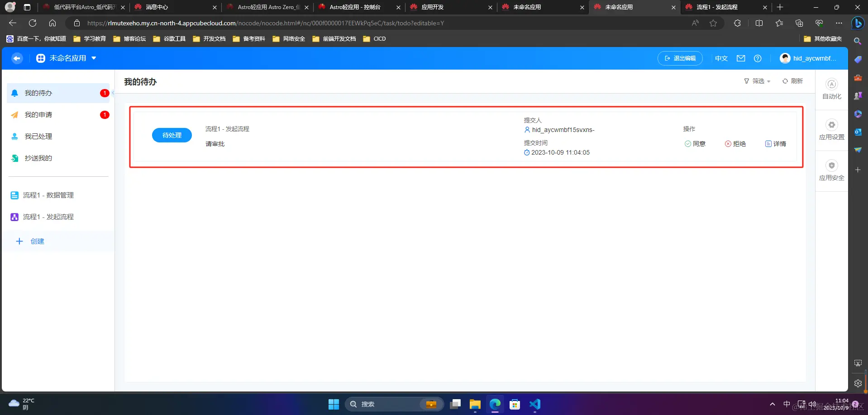This screenshot has height=415, width=868.
Task: Click the browser back arrow
Action: (x=13, y=23)
